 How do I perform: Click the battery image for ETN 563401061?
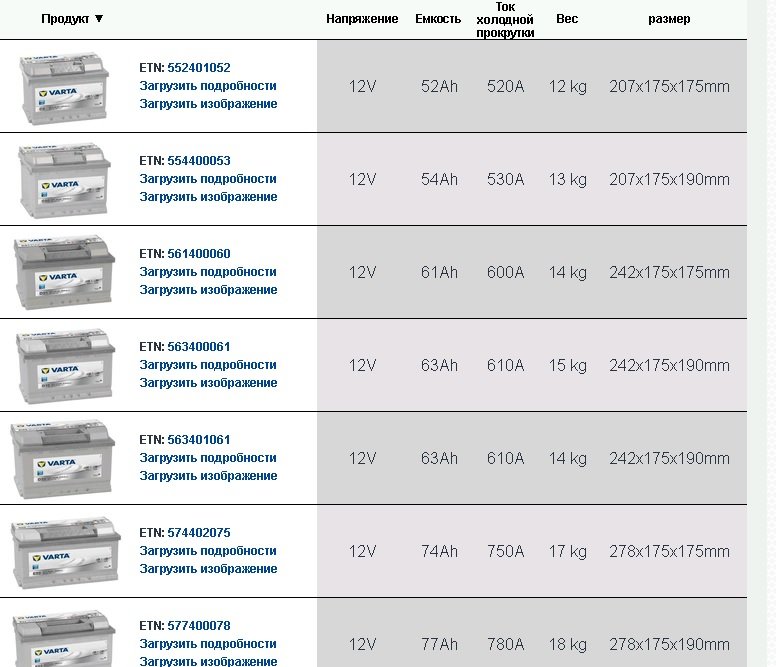(x=64, y=458)
